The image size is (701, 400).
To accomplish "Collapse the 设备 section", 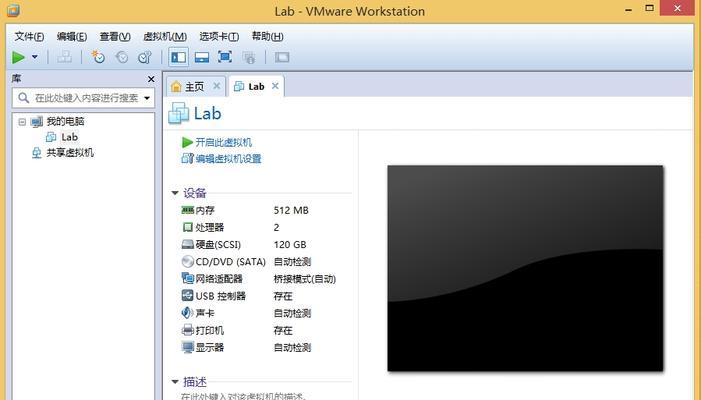I will point(175,193).
